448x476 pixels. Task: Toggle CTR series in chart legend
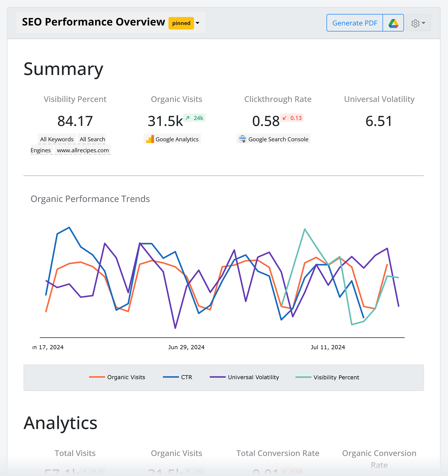(178, 377)
